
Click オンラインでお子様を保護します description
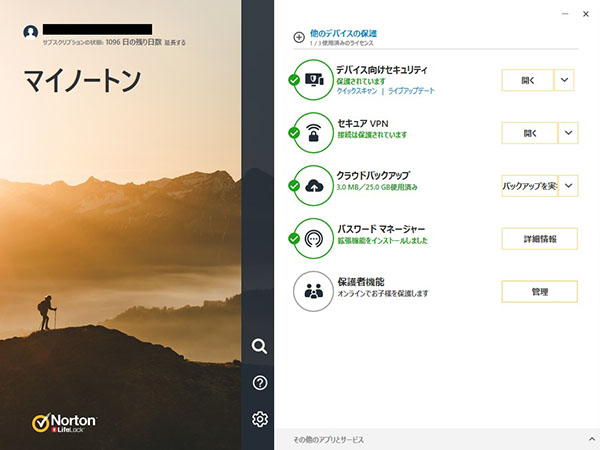pos(383,293)
